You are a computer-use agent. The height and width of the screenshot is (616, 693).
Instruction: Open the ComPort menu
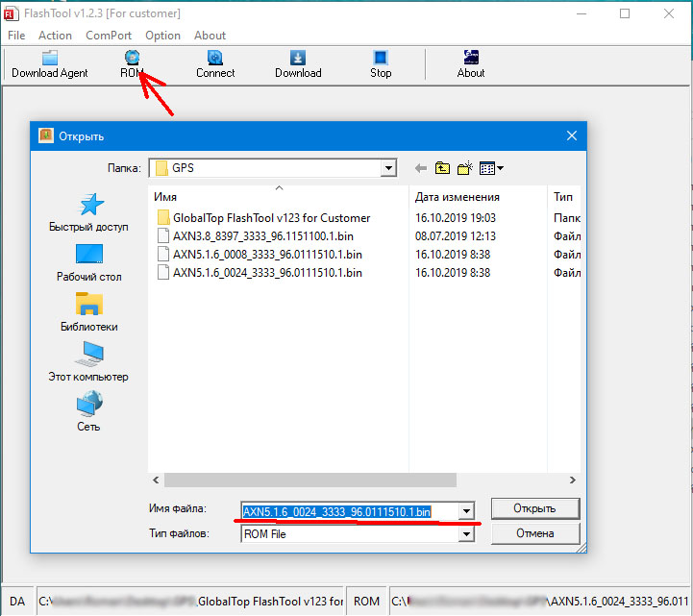coord(109,36)
